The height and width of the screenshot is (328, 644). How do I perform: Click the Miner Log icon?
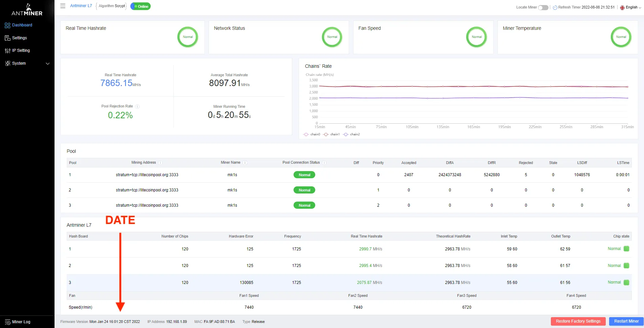(7, 322)
